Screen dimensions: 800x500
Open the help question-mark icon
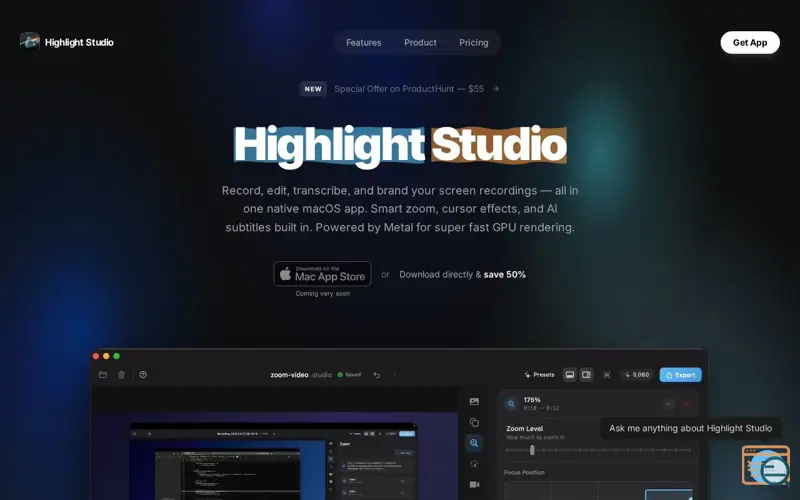point(143,375)
